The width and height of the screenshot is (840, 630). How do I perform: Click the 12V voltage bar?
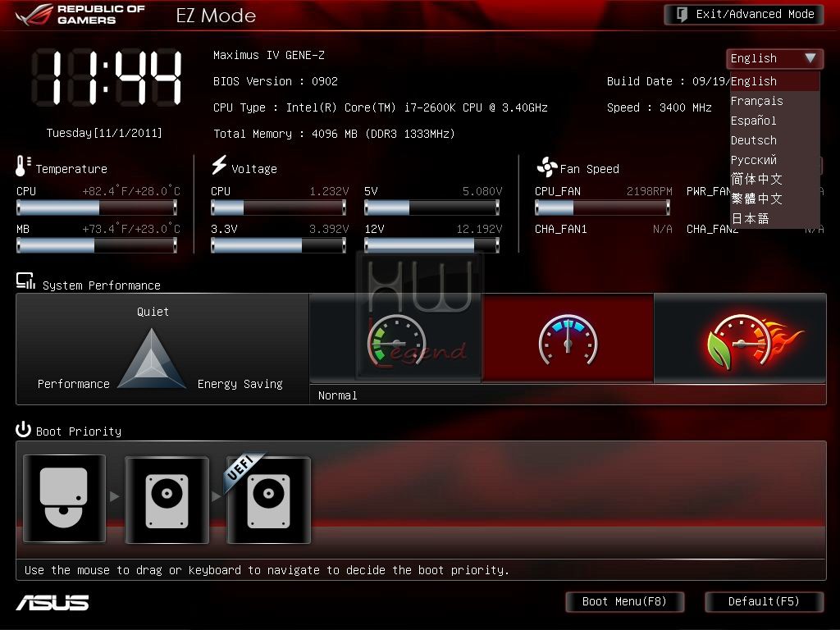pyautogui.click(x=431, y=245)
